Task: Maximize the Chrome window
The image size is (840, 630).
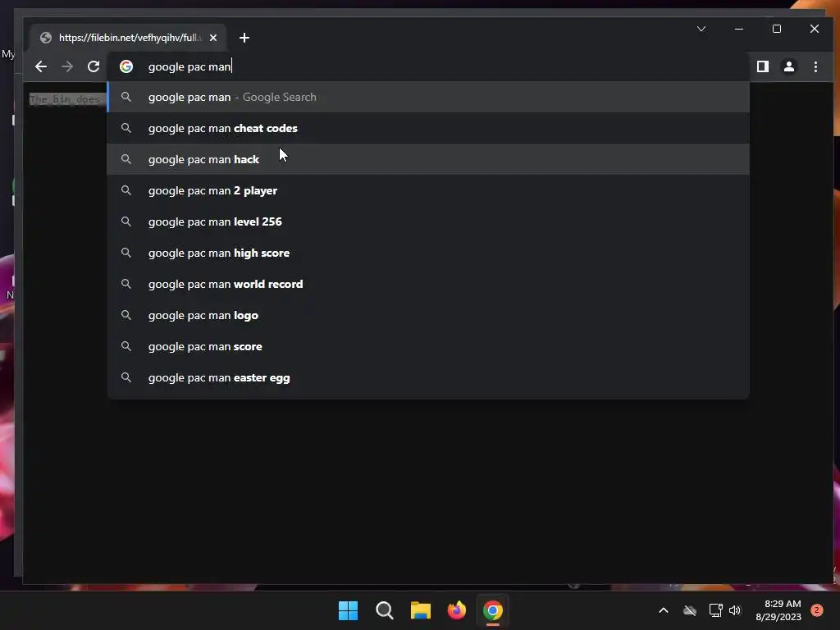Action: click(777, 29)
